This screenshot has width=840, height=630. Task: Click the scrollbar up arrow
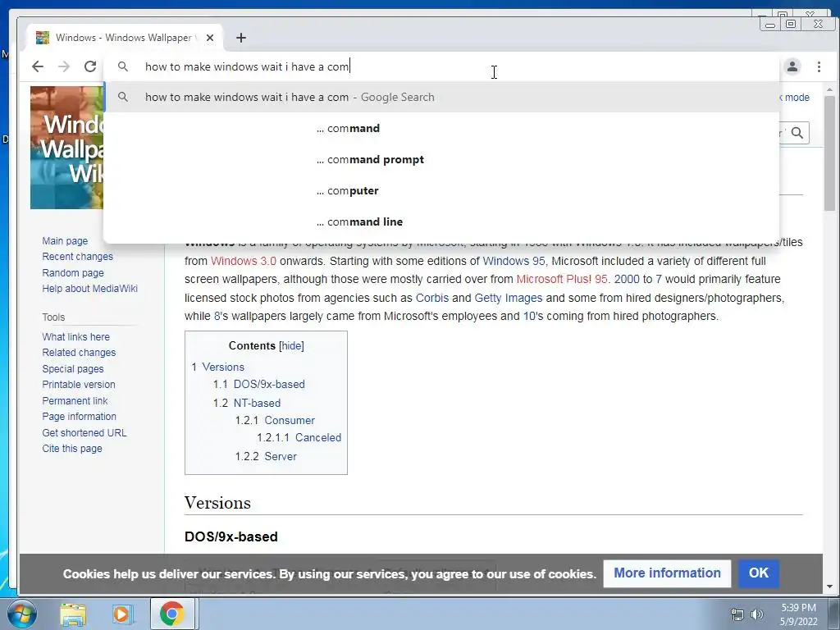pos(830,89)
